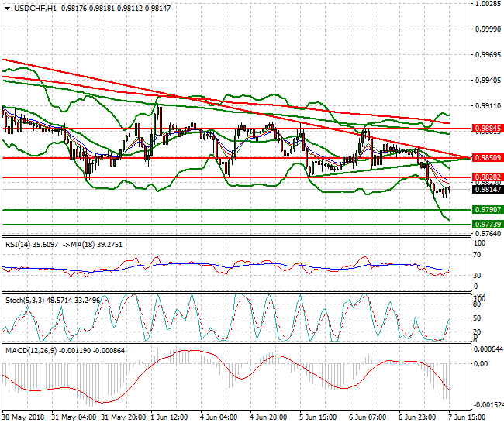Select the 0.98509 red price level label
The width and height of the screenshot is (504, 426).
pos(488,158)
